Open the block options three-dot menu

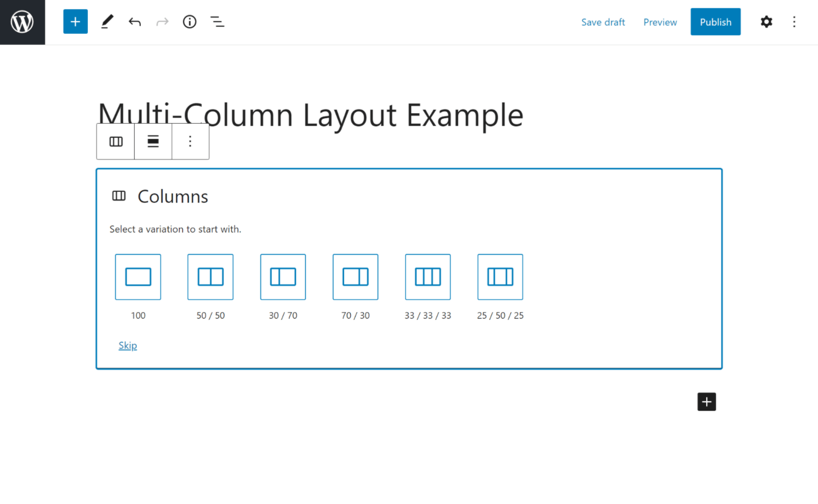pos(190,141)
